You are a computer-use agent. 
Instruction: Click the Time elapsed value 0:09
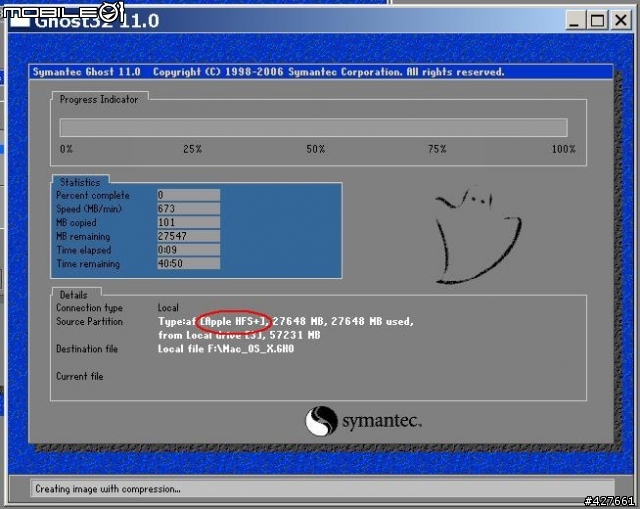point(189,250)
